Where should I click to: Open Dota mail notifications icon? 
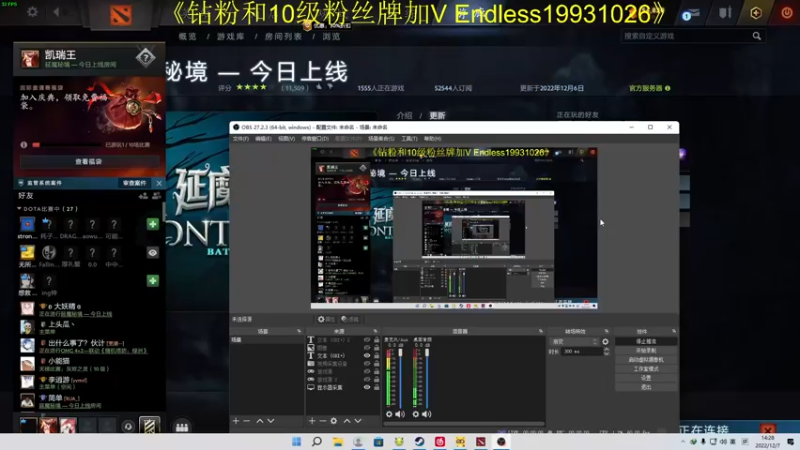pos(691,14)
